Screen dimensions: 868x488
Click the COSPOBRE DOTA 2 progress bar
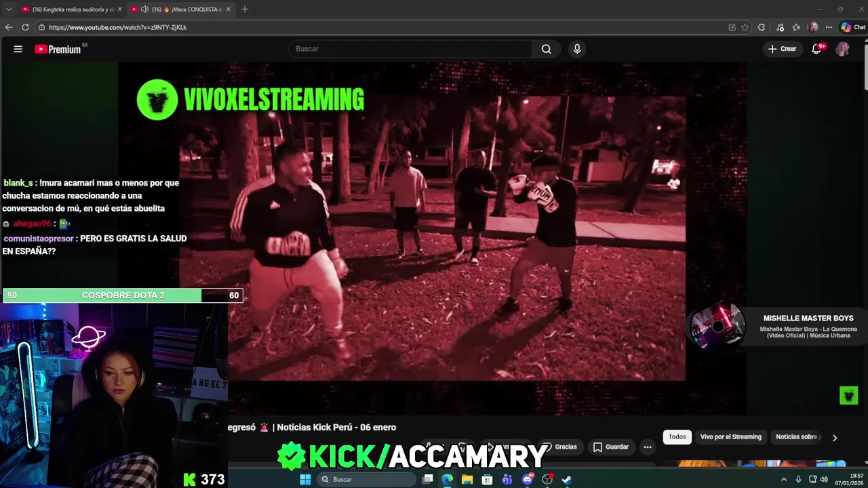click(122, 296)
